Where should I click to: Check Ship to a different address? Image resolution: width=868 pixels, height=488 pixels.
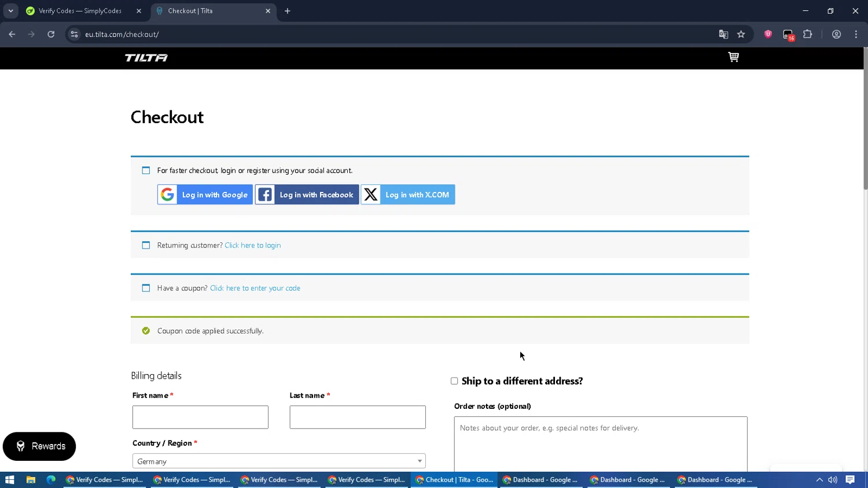(x=454, y=381)
